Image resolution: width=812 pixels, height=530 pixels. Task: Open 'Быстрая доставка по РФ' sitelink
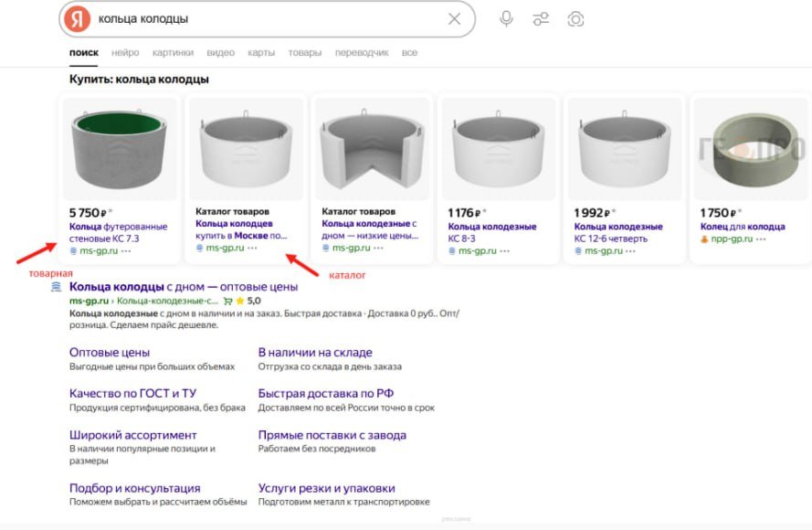pos(326,394)
